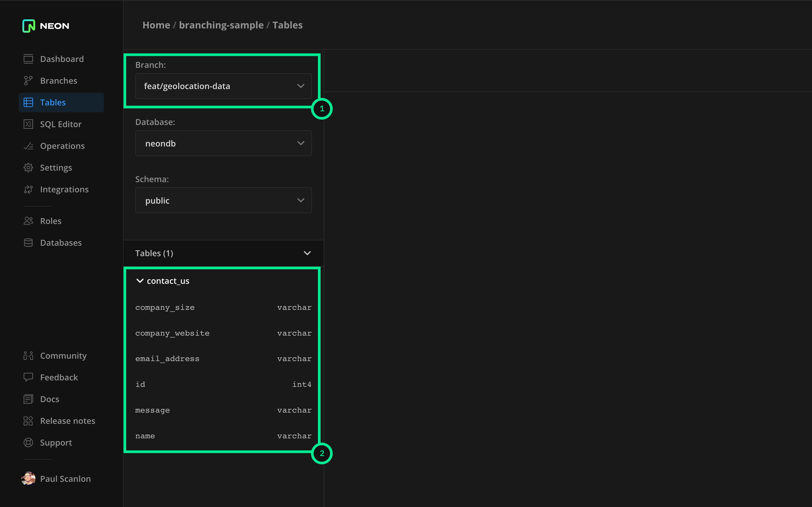Viewport: 812px width, 507px height.
Task: Collapse the Tables (1) section
Action: click(x=307, y=253)
